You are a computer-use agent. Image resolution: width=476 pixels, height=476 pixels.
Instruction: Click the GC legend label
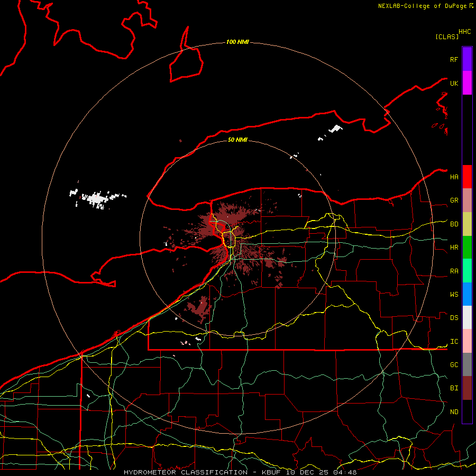(x=454, y=365)
